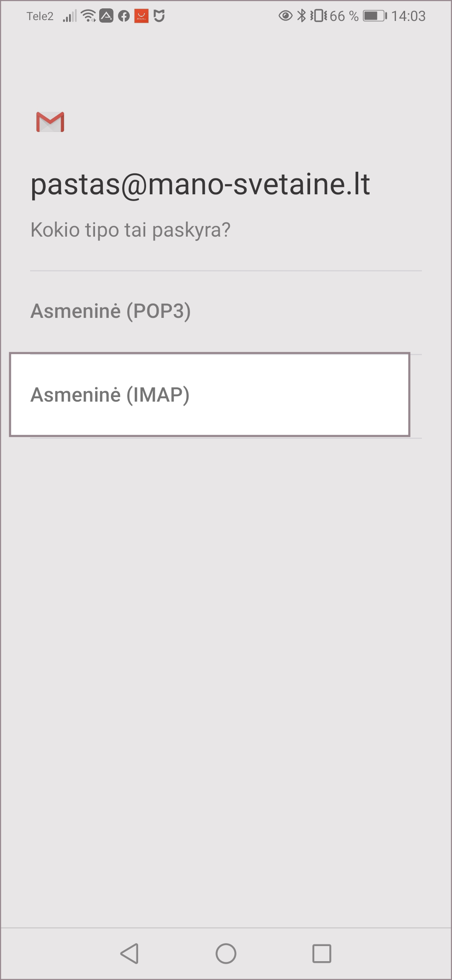Tap the 14:03 clock in status bar
The height and width of the screenshot is (980, 452).
(408, 16)
